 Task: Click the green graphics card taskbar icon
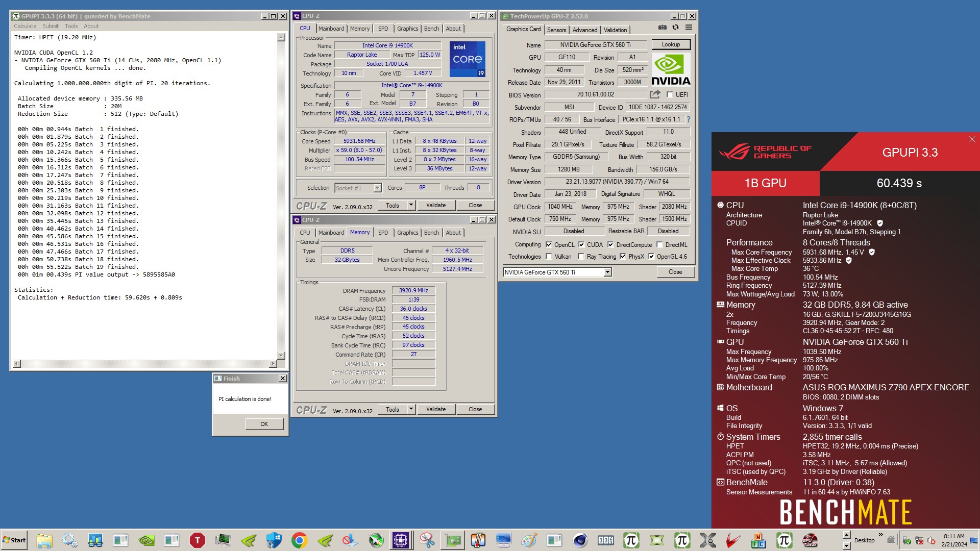(x=453, y=540)
